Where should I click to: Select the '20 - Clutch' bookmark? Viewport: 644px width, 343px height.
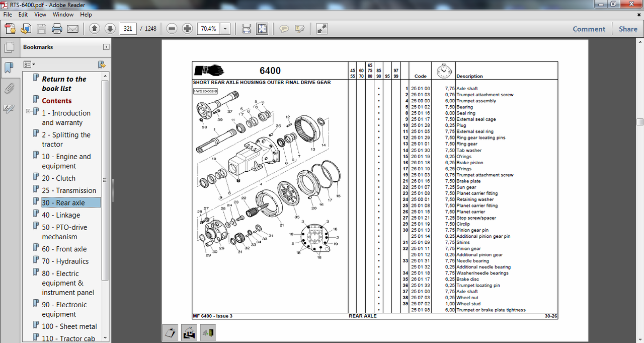58,178
